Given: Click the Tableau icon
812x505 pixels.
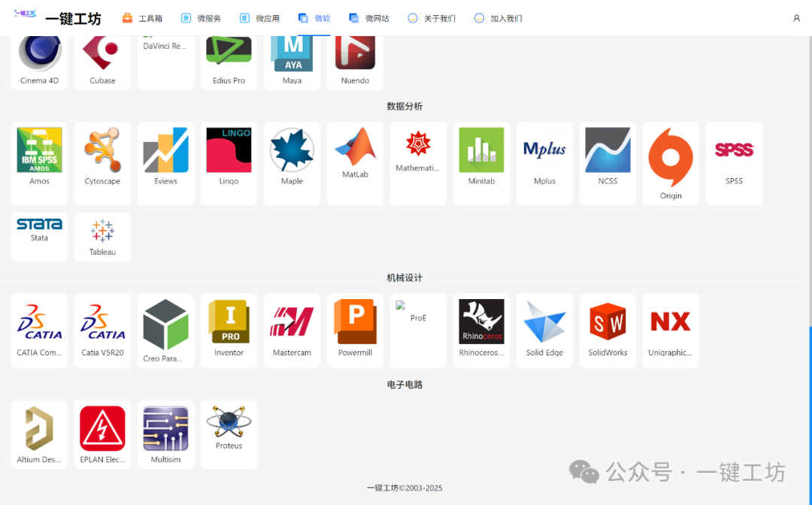Looking at the screenshot, I should (102, 237).
